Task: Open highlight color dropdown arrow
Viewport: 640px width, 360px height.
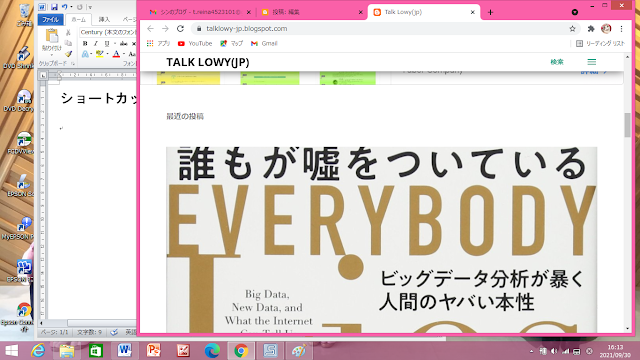Action: pos(107,54)
